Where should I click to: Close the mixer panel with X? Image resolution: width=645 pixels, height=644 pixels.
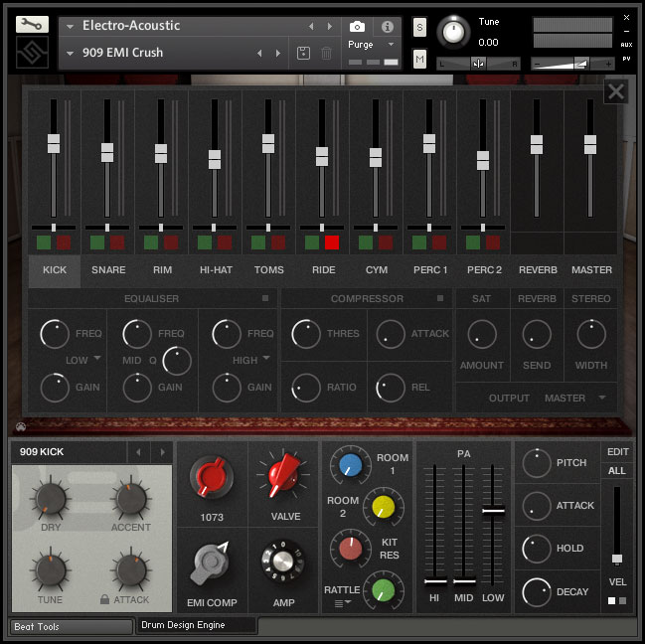tap(616, 91)
